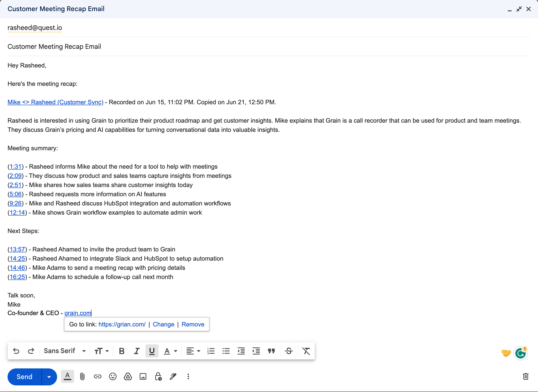The image size is (538, 392).
Task: Open the 12:14 timestamp link
Action: point(17,213)
